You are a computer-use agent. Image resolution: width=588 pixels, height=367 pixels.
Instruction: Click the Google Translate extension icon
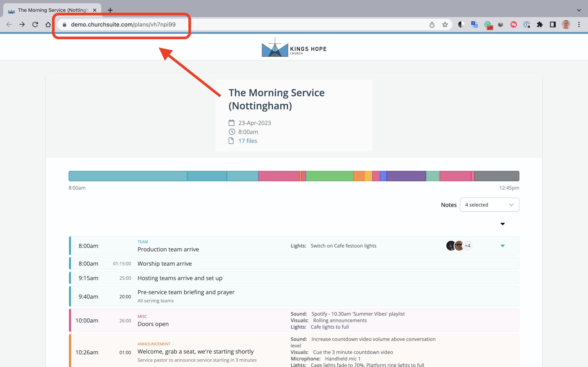pos(474,24)
